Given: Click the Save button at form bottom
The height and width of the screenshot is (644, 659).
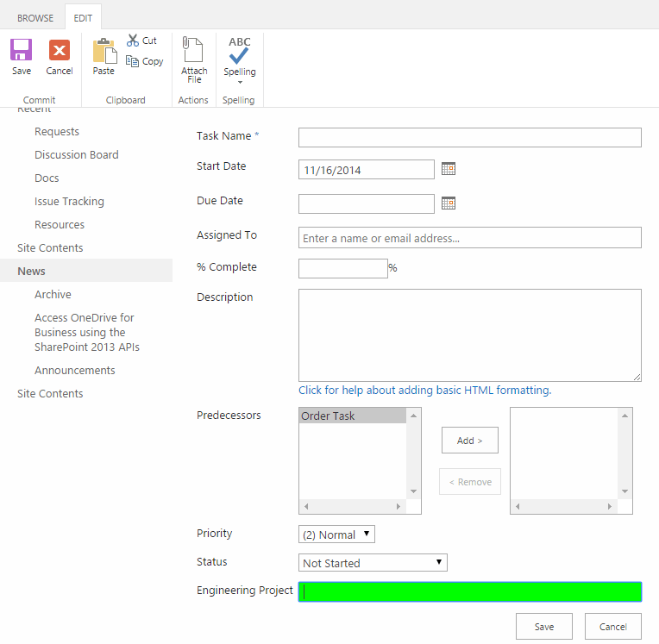Looking at the screenshot, I should pyautogui.click(x=543, y=627).
